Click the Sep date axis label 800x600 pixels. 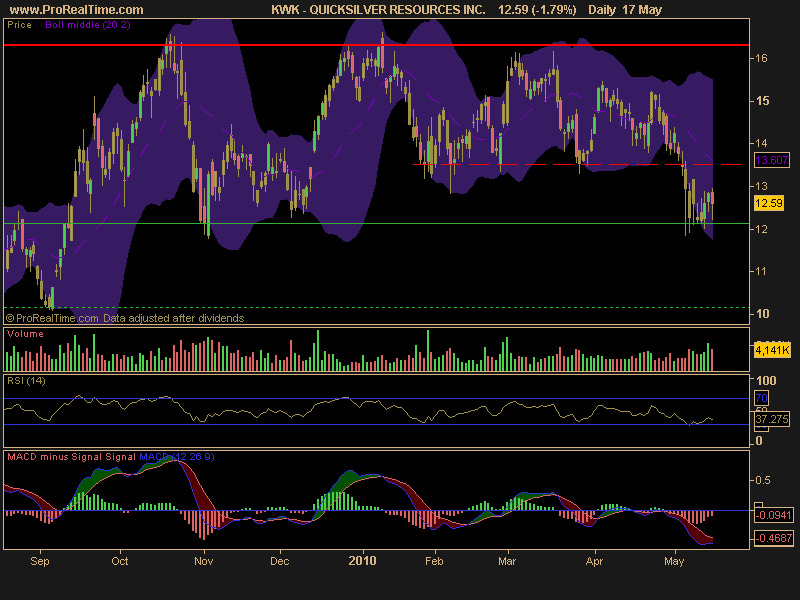(x=40, y=561)
